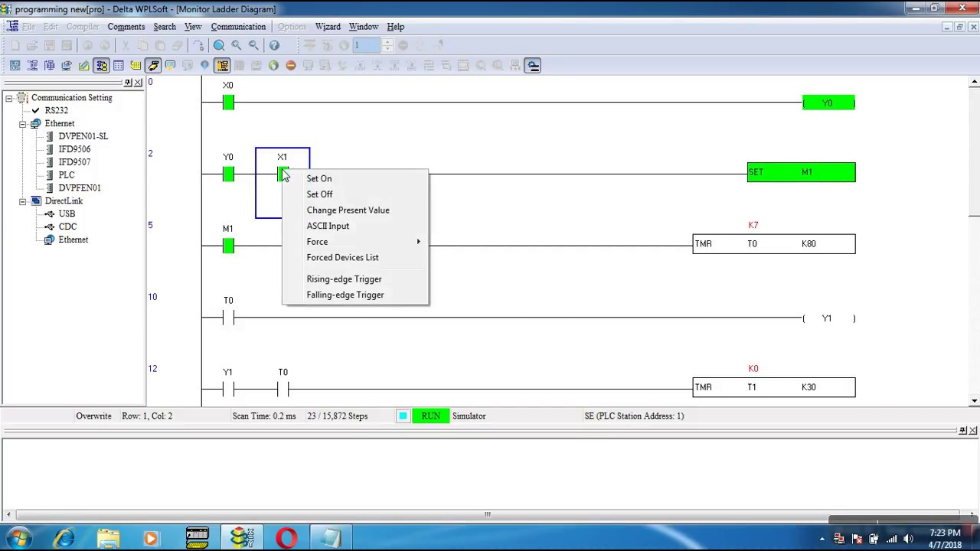Click the magnifier Zoom icon in top toolbar

click(x=219, y=45)
